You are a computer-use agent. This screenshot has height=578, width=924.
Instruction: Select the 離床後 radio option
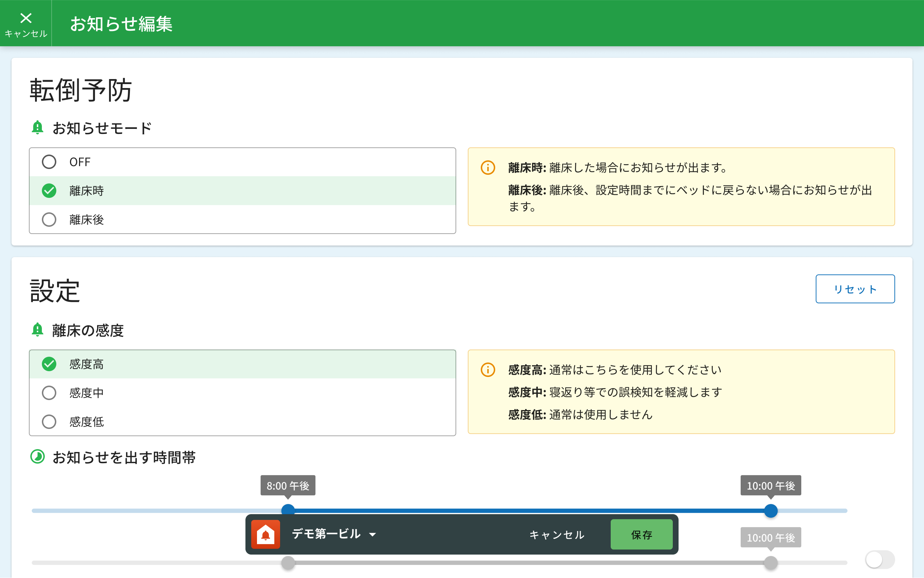point(49,220)
